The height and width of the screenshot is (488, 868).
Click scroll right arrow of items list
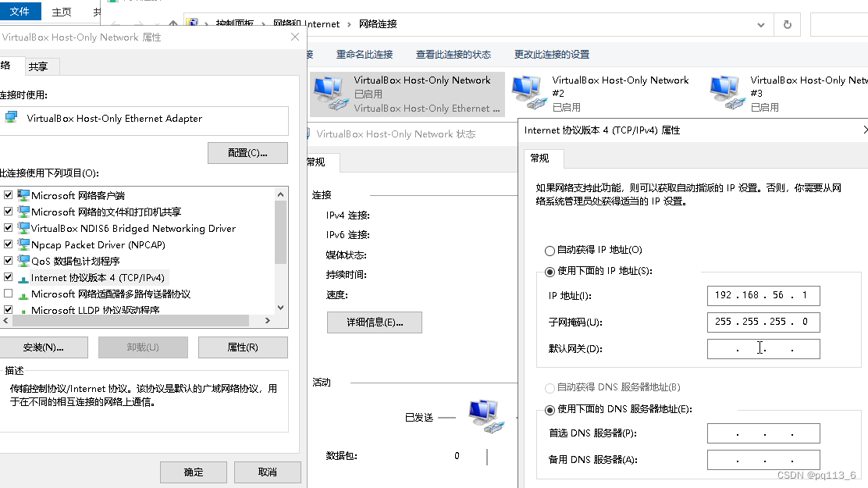click(268, 321)
